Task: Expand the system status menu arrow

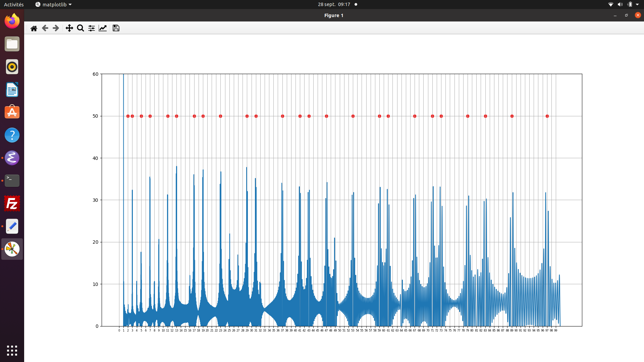Action: click(637, 4)
